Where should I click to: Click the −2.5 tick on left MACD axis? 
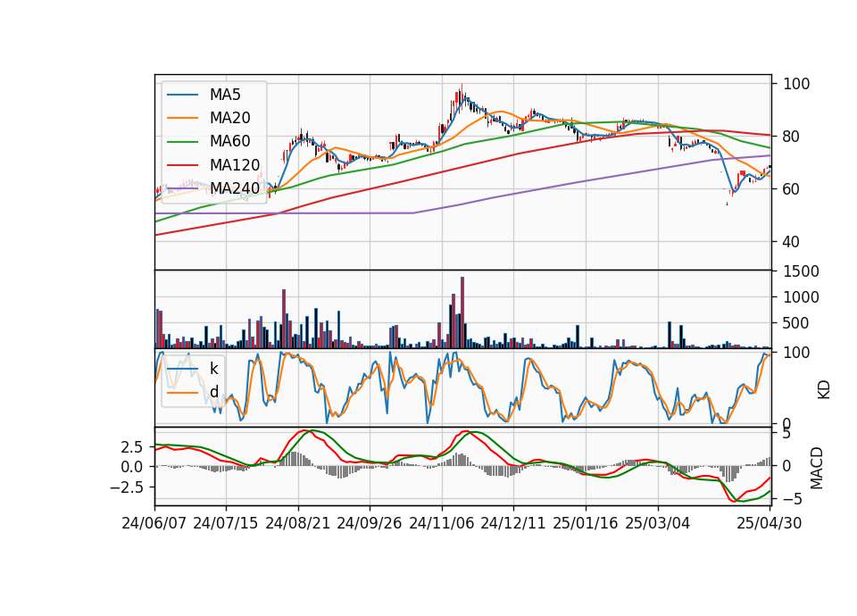(x=126, y=487)
